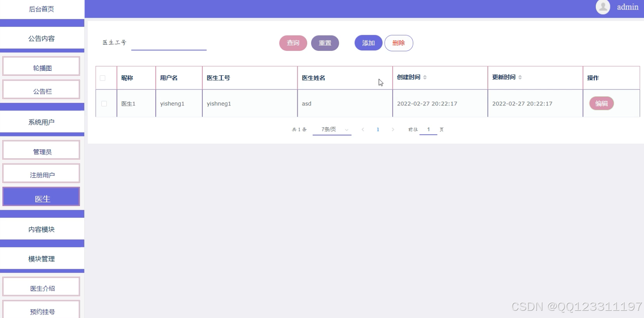Open the 轮播图 sidebar item
The image size is (644, 318).
pyautogui.click(x=41, y=67)
